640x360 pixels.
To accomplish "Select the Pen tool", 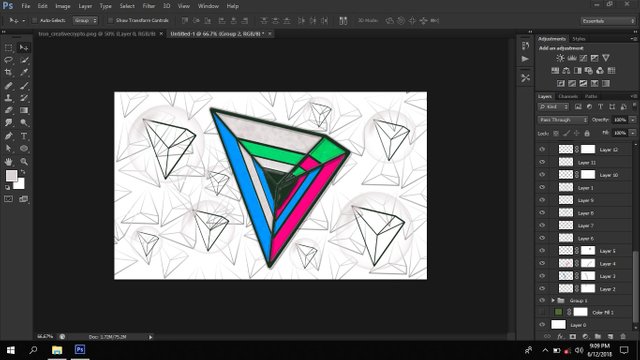I will (8, 136).
